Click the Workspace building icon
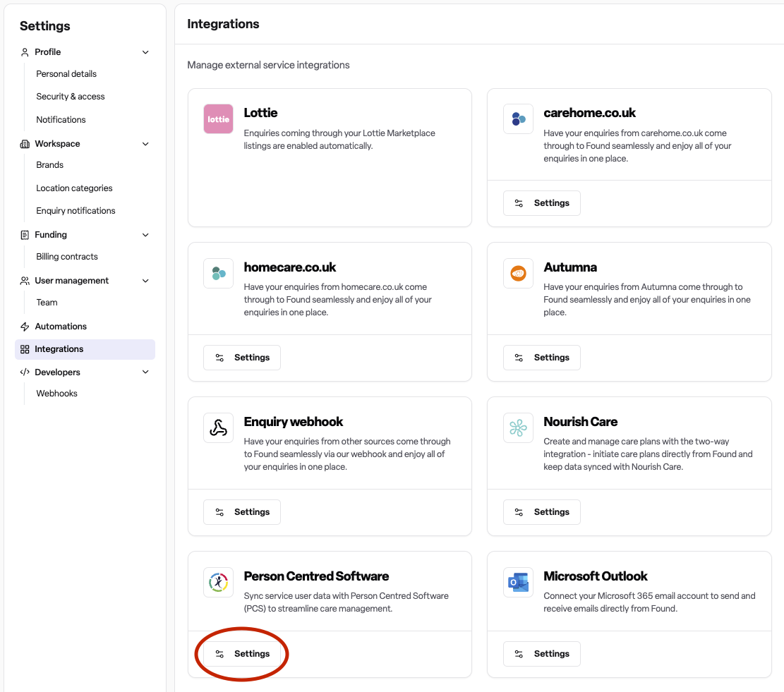This screenshot has height=692, width=784. pyautogui.click(x=25, y=144)
